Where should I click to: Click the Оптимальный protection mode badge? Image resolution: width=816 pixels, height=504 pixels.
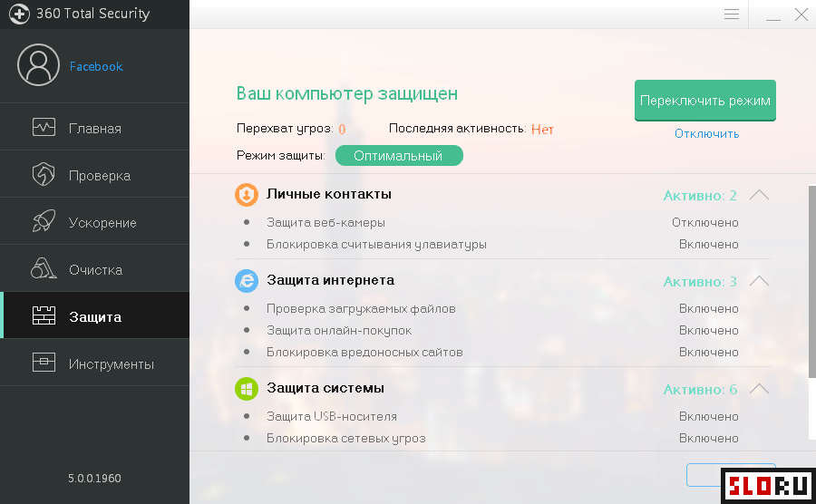[399, 156]
